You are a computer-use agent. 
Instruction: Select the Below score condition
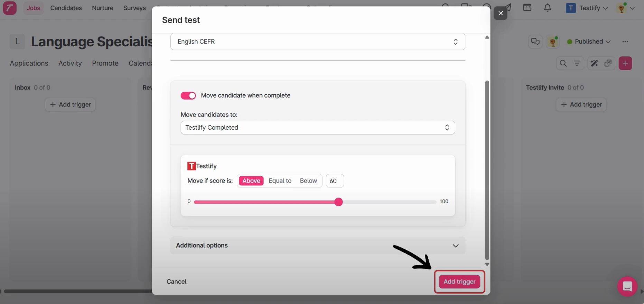click(x=308, y=181)
